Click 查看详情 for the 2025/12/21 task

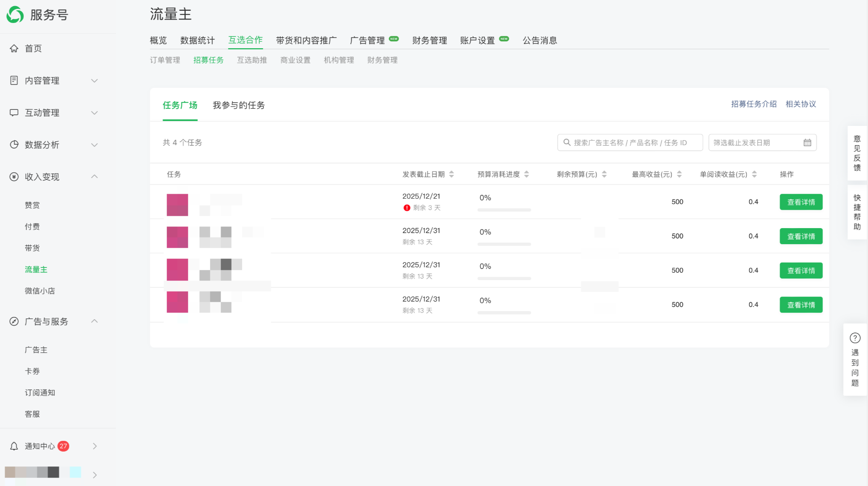click(x=801, y=202)
